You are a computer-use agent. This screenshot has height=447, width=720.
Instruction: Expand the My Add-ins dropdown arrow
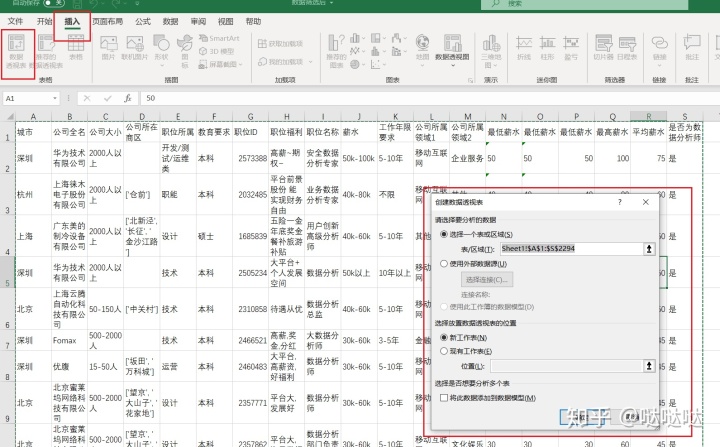click(311, 62)
